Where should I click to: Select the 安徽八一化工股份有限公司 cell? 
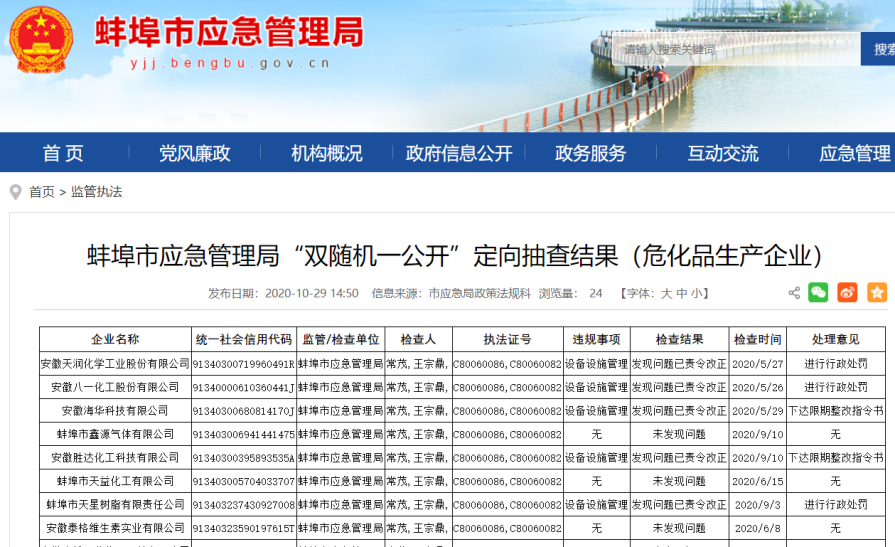115,387
